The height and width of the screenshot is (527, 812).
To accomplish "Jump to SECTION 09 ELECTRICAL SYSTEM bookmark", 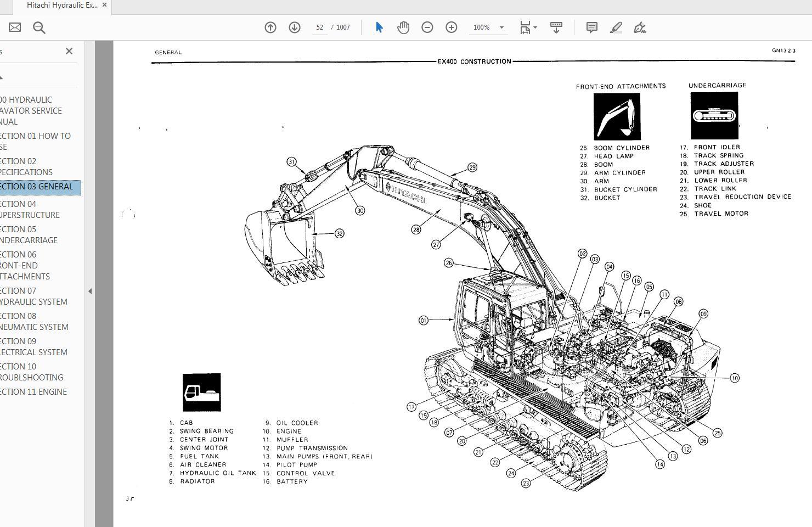I will (x=33, y=347).
